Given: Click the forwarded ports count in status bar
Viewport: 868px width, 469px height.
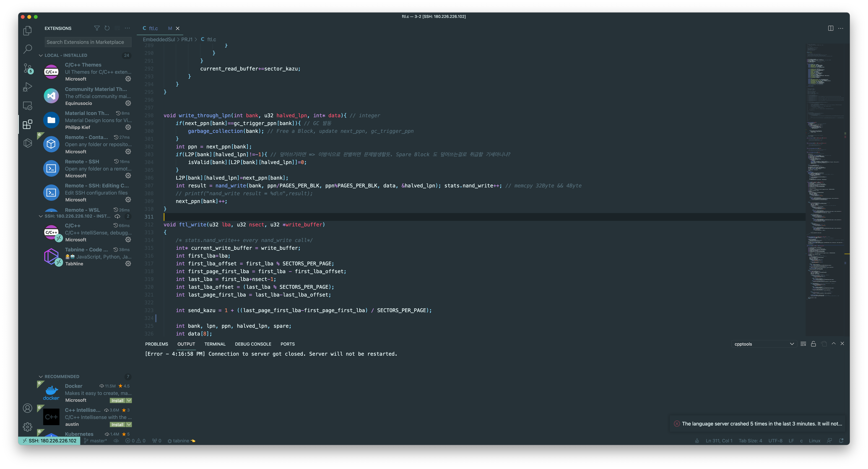Looking at the screenshot, I should (157, 441).
